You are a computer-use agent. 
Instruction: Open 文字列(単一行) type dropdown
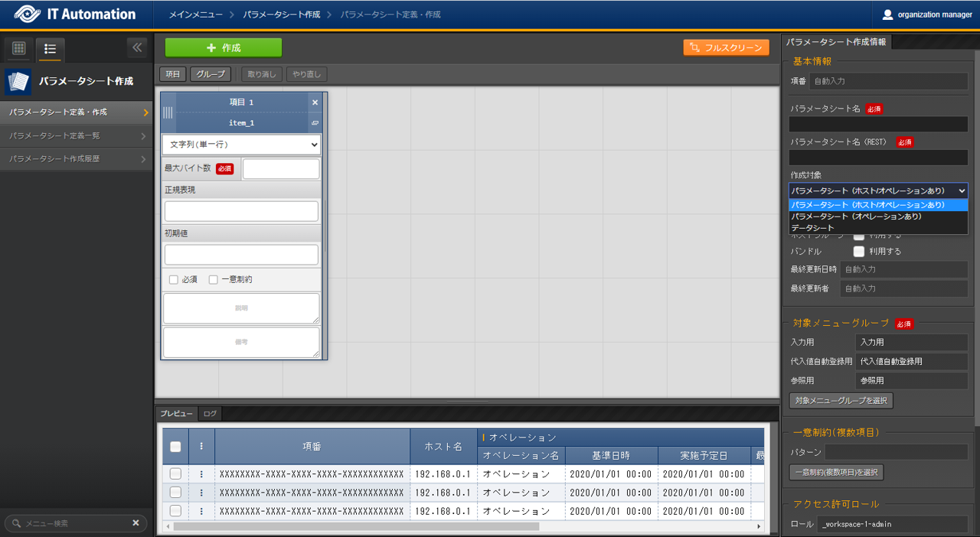click(241, 145)
